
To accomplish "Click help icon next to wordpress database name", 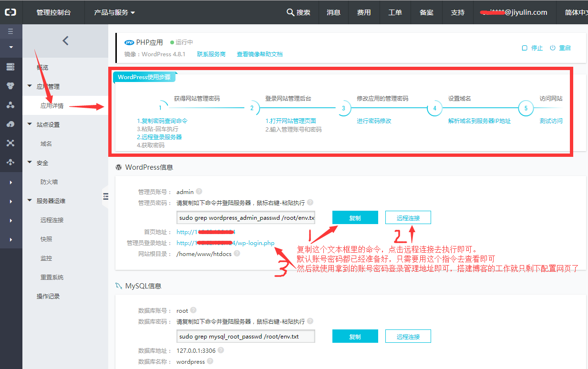I will click(210, 361).
